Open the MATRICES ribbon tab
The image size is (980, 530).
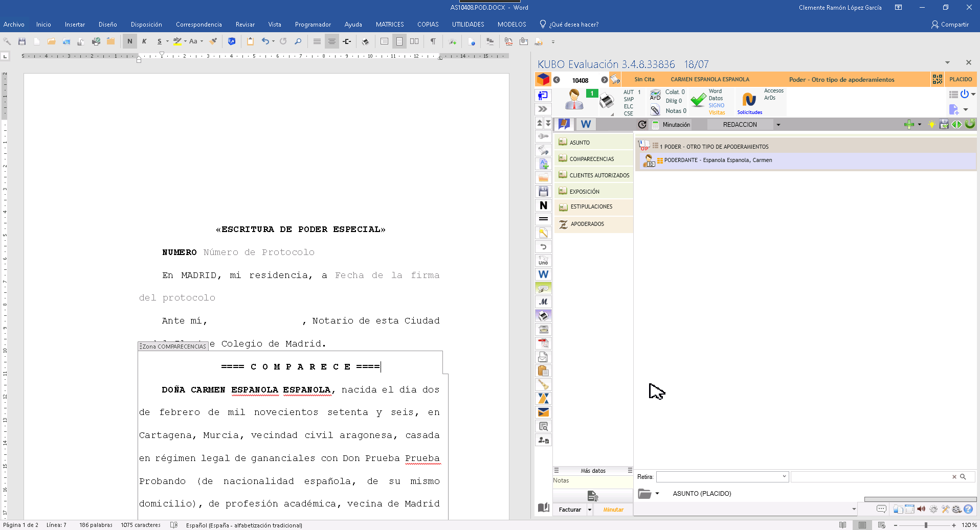390,24
